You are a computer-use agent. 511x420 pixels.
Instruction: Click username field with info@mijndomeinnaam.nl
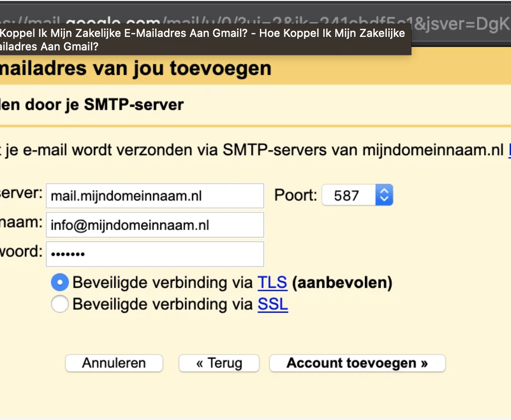pyautogui.click(x=155, y=225)
